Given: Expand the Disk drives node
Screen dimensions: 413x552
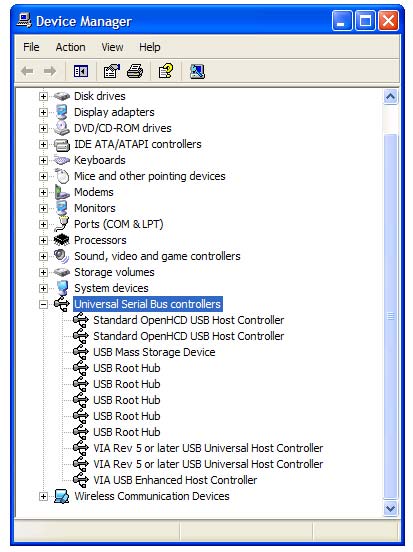Looking at the screenshot, I should click(43, 96).
